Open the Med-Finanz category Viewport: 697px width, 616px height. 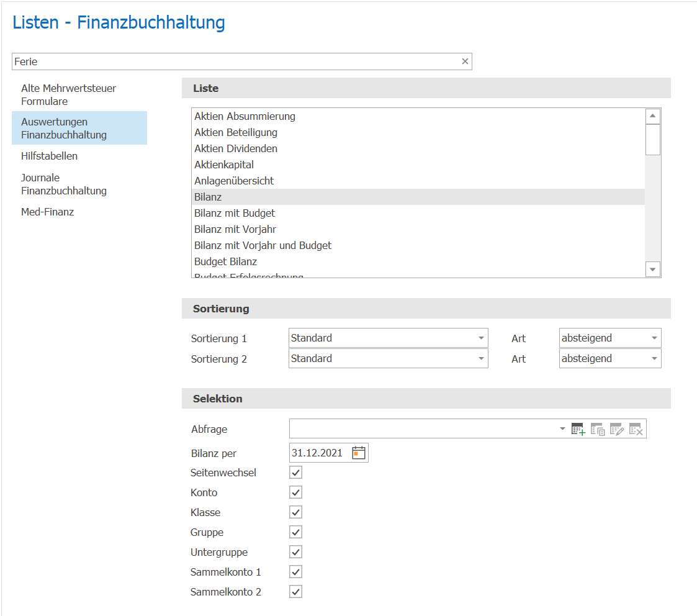tap(79, 212)
